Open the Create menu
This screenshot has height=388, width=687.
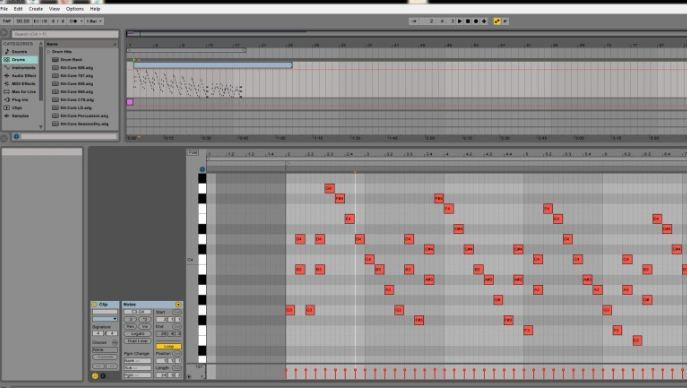35,9
